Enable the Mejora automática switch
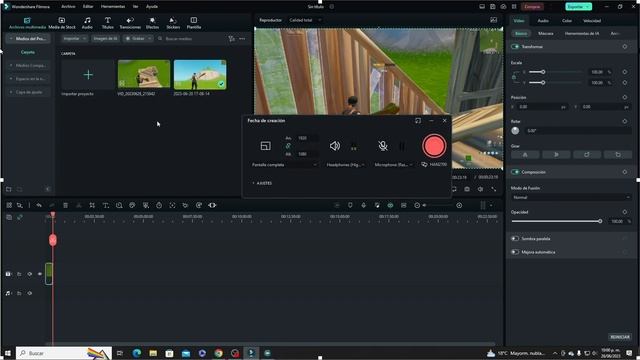Image resolution: width=640 pixels, height=360 pixels. click(515, 252)
